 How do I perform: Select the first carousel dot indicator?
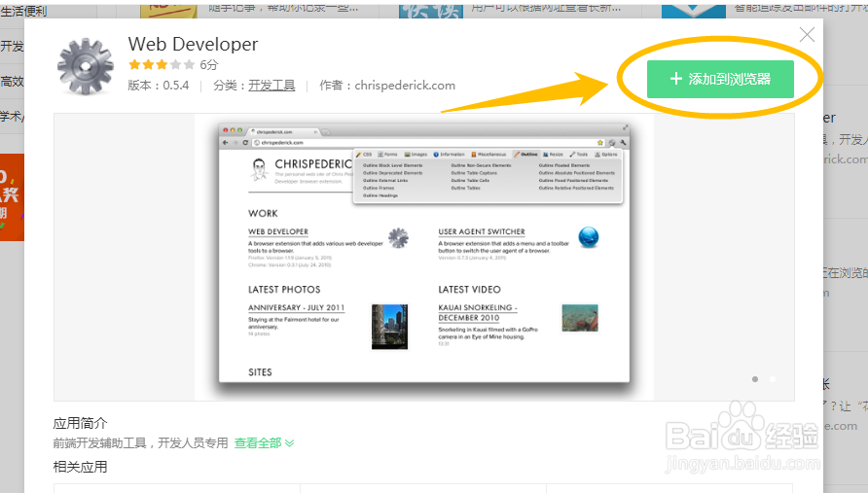[x=755, y=379]
